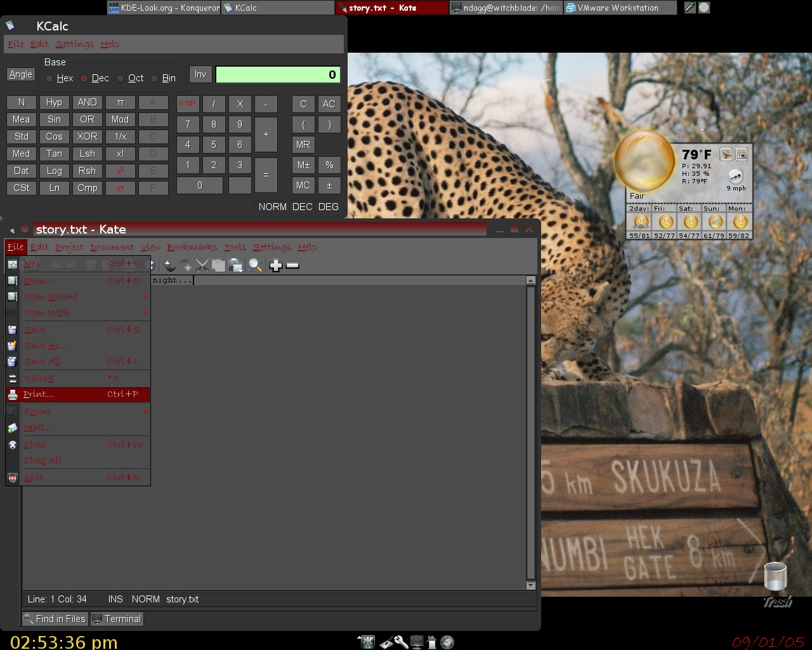Viewport: 812px width, 650px height.
Task: Click the Trash icon on desktop
Action: click(775, 576)
